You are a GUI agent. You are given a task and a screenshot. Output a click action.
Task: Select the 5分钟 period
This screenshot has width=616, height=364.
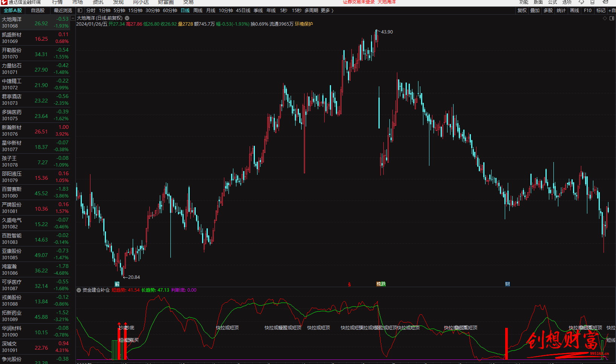point(120,11)
